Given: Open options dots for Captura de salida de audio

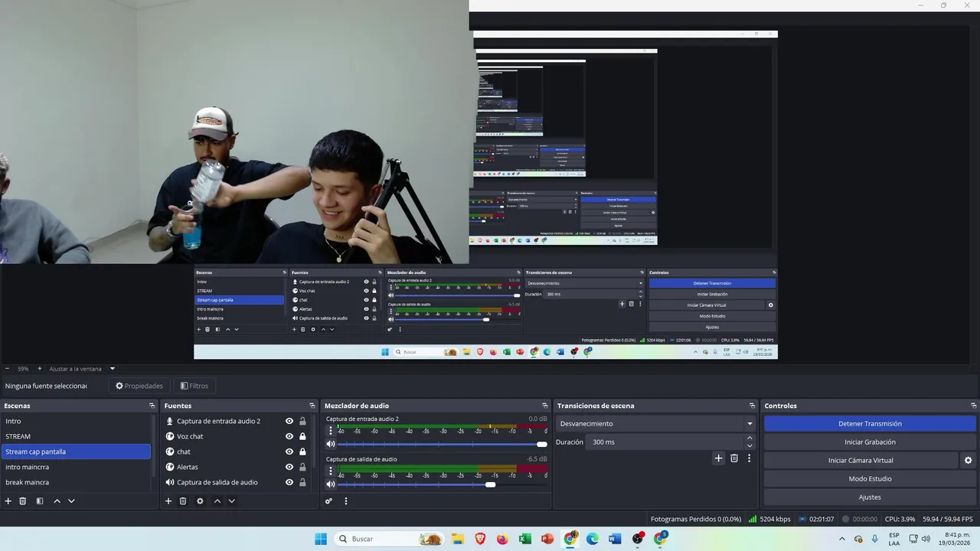Looking at the screenshot, I should pos(331,471).
